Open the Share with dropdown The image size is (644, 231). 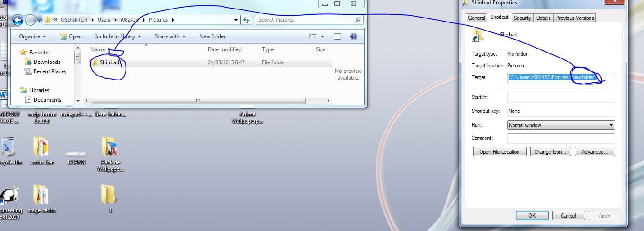point(170,36)
